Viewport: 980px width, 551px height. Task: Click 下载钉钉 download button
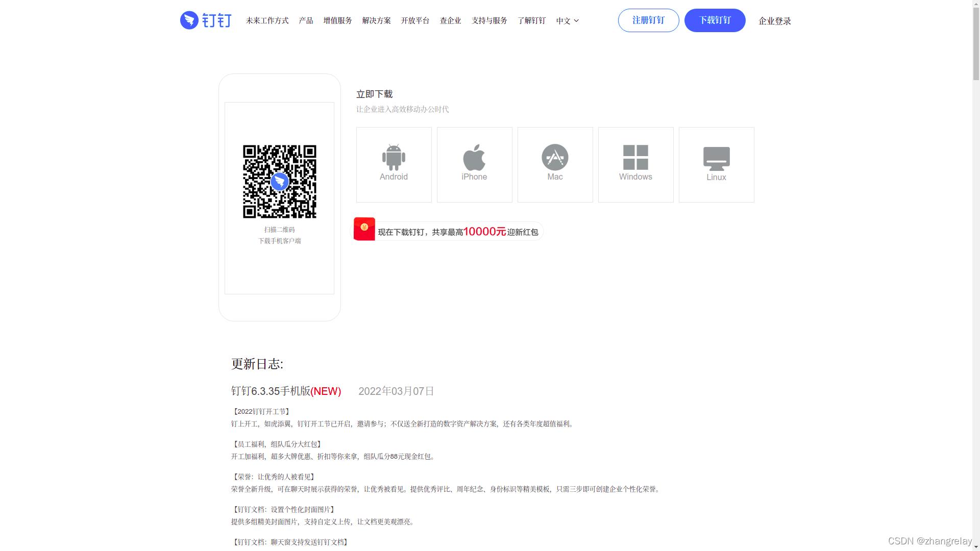(x=715, y=20)
